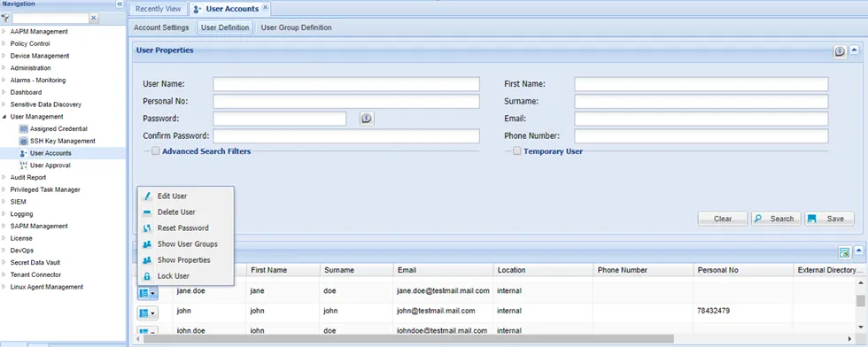This screenshot has width=868, height=347.
Task: Choose Edit User from context menu
Action: click(172, 196)
